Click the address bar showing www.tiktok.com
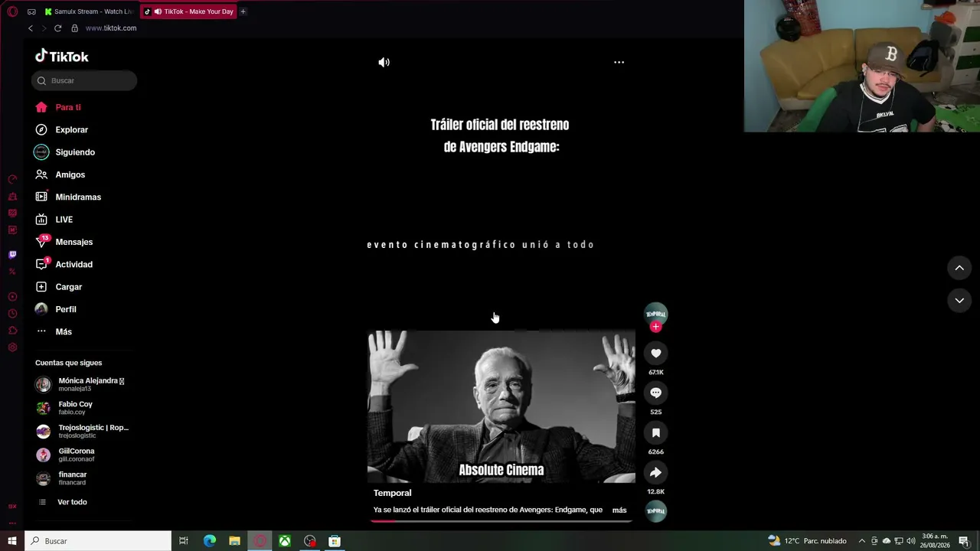Image resolution: width=980 pixels, height=551 pixels. click(111, 28)
